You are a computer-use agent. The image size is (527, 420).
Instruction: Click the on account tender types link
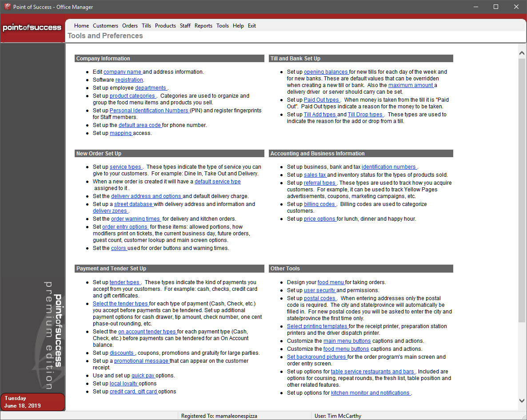point(147,332)
